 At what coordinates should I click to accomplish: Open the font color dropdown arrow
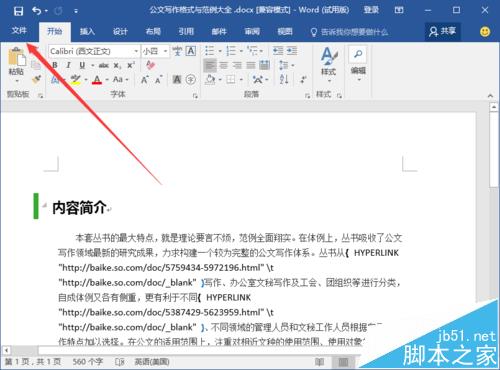(x=107, y=80)
